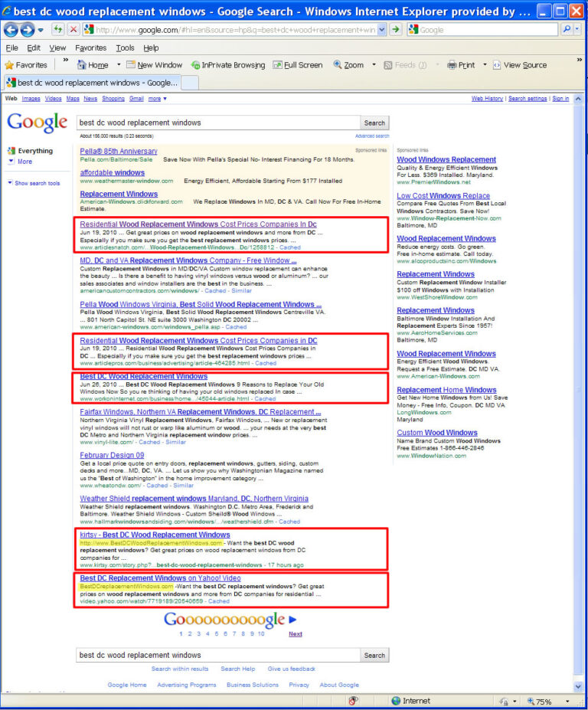Click the View Source toolbar icon
588x710 pixels.
497,65
